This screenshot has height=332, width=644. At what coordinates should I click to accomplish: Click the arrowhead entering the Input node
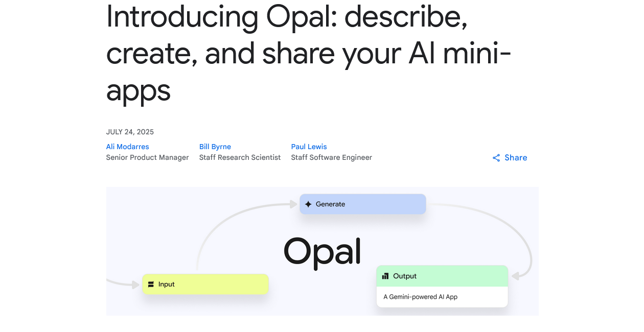click(136, 284)
